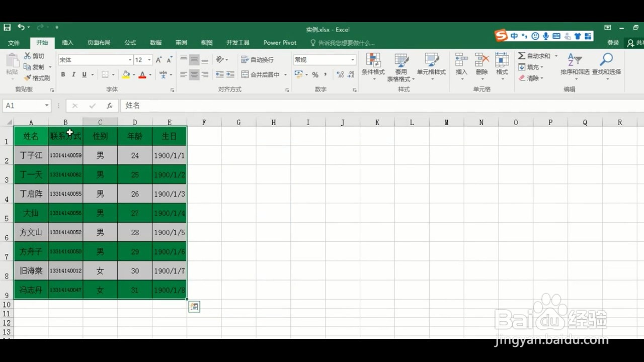The width and height of the screenshot is (644, 362).
Task: Click the Sogou soft keyboard icon
Action: click(556, 36)
